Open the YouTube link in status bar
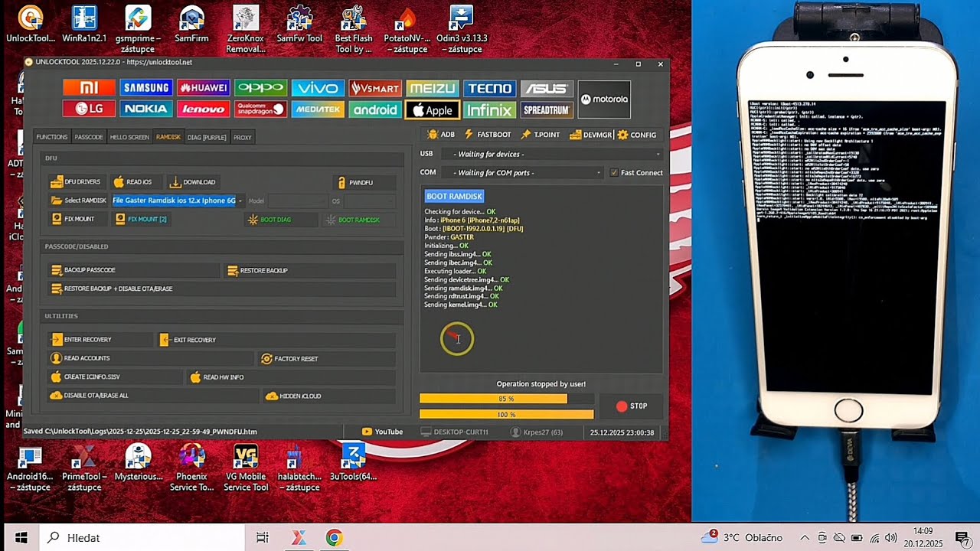The image size is (980, 551). pyautogui.click(x=382, y=432)
